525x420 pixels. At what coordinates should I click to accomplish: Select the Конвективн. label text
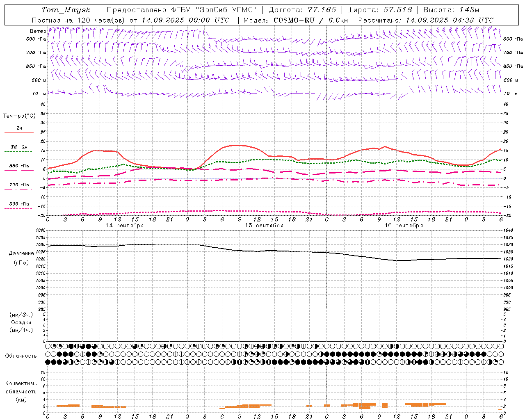click(21, 383)
